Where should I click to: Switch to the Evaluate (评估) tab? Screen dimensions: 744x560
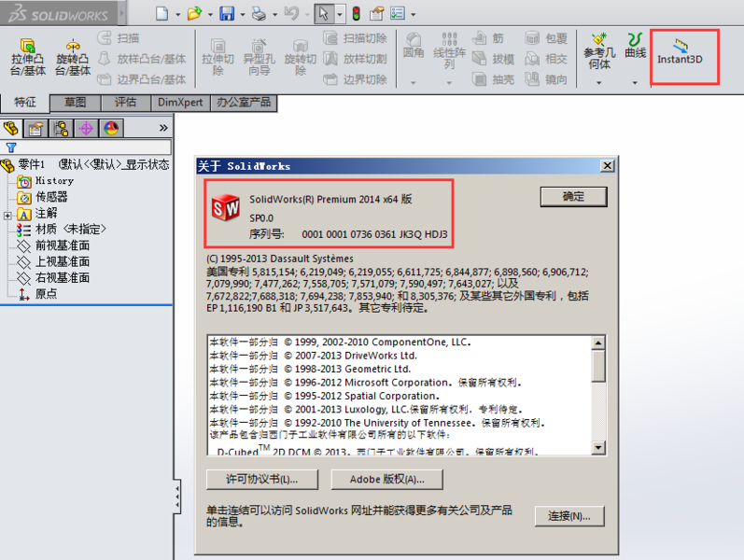tap(125, 102)
